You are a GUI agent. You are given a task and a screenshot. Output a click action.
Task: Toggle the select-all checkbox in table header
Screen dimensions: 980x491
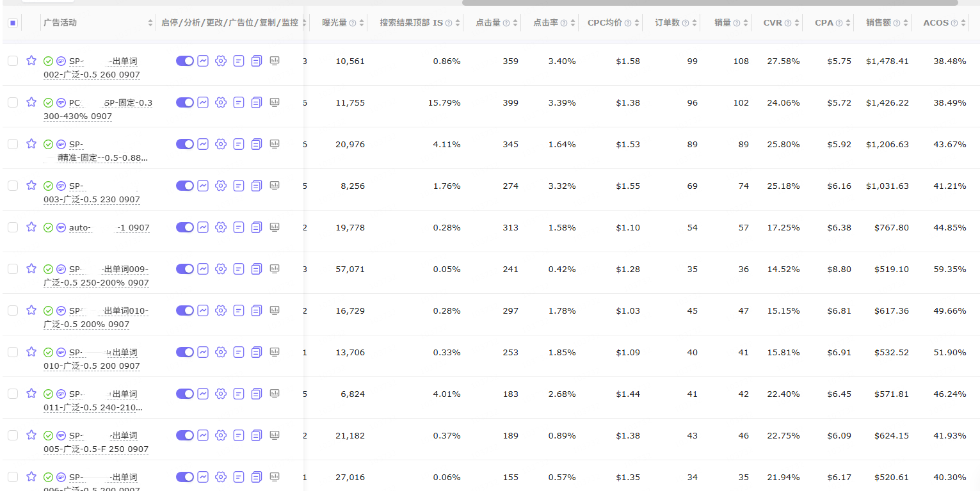coord(13,23)
